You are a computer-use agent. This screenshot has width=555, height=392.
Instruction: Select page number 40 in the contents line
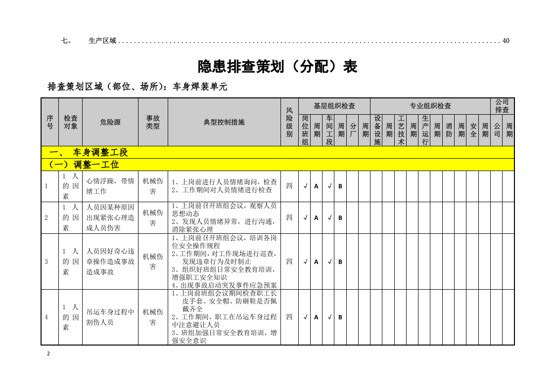[506, 41]
